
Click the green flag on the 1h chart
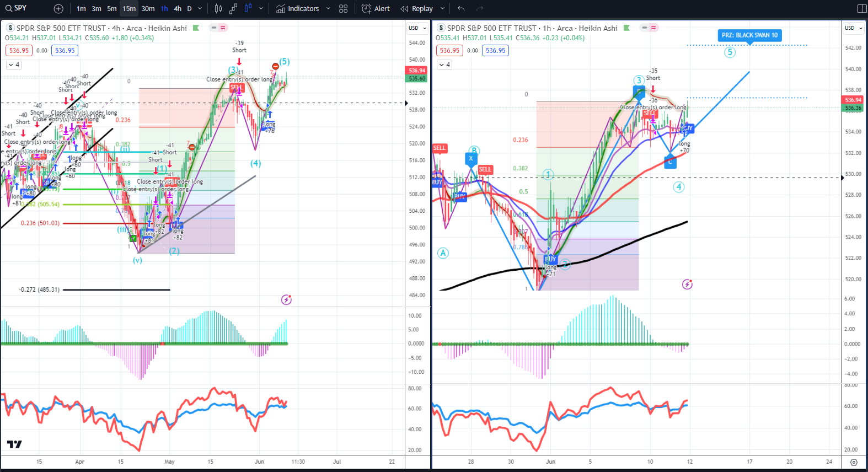(626, 28)
